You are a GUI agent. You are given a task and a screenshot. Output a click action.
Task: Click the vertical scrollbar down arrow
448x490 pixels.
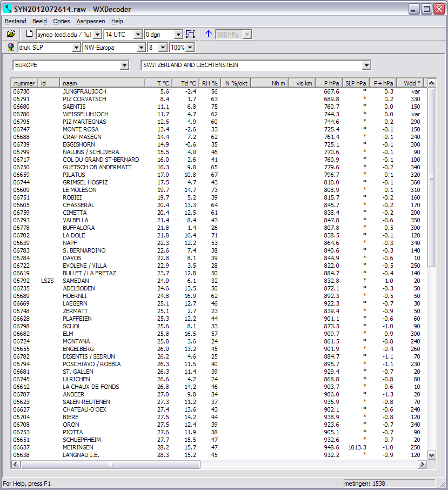coord(431,455)
